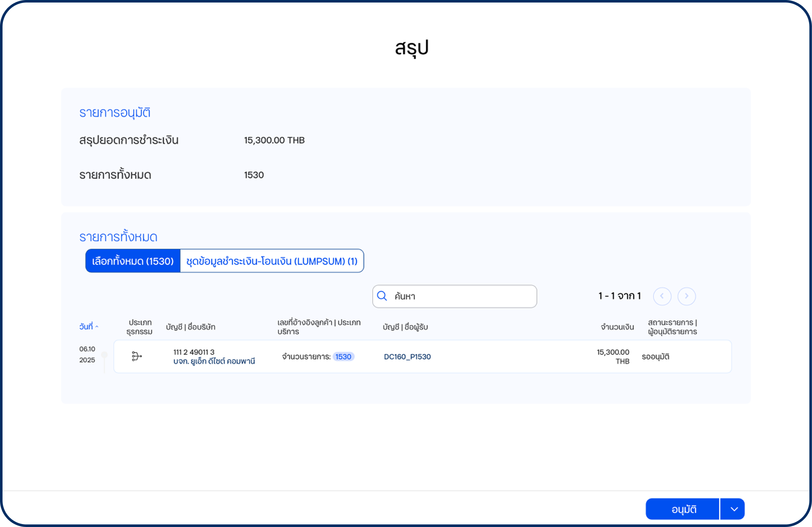
Task: Click the magnifier icon in search box
Action: pyautogui.click(x=382, y=296)
